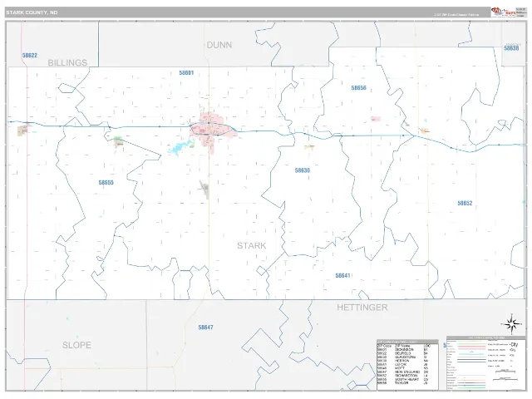The height and width of the screenshot is (399, 532).
Task: Click the NEW ENGLAND row in ZIP index
Action: (403, 372)
